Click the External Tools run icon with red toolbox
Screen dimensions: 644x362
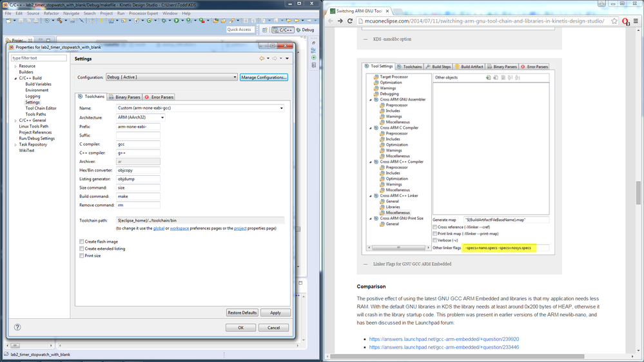click(202, 21)
